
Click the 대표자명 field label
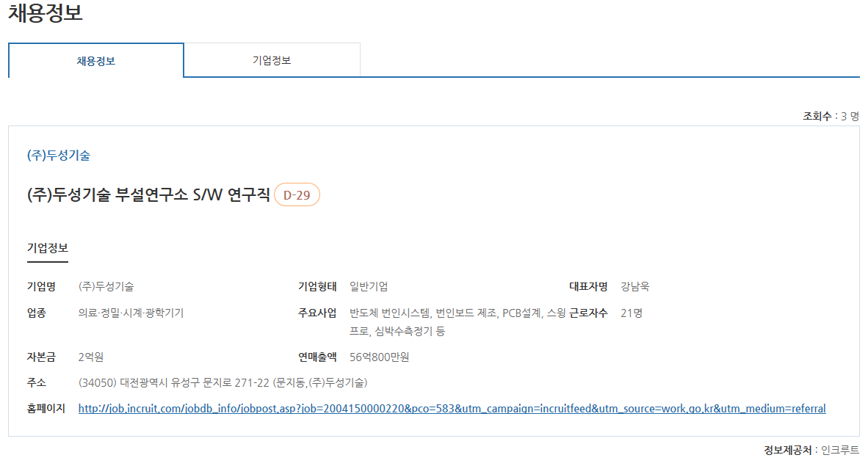(588, 287)
